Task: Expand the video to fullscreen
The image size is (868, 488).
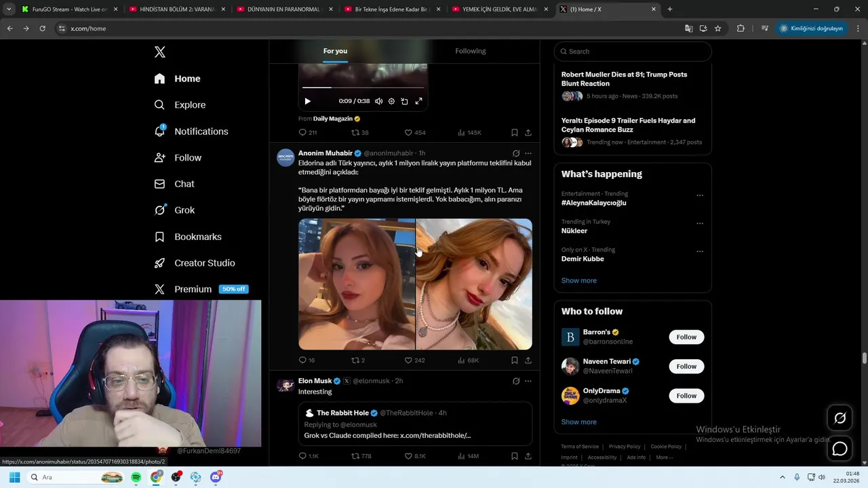Action: pyautogui.click(x=418, y=101)
